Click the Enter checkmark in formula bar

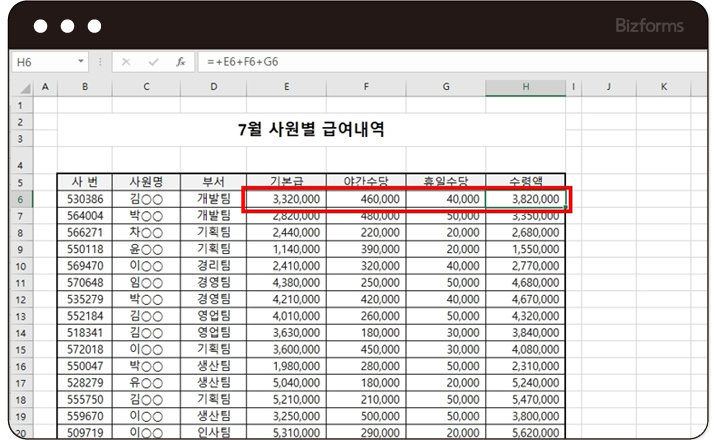(x=153, y=62)
